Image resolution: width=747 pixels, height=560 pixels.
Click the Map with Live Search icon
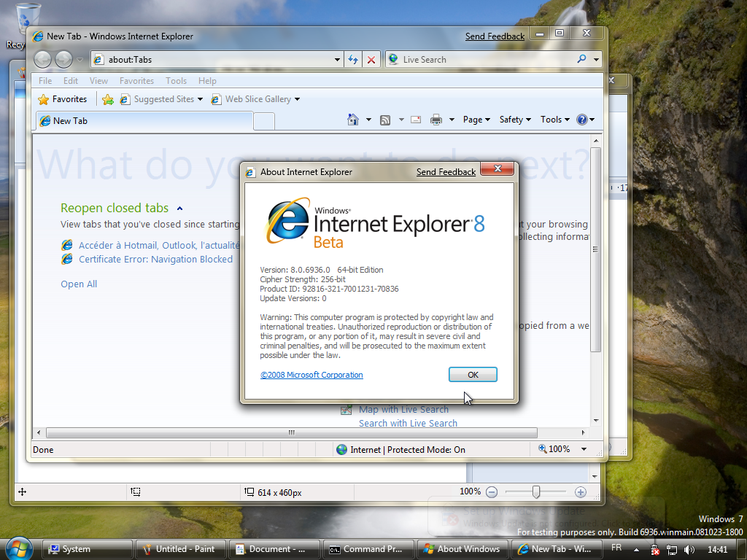[347, 410]
